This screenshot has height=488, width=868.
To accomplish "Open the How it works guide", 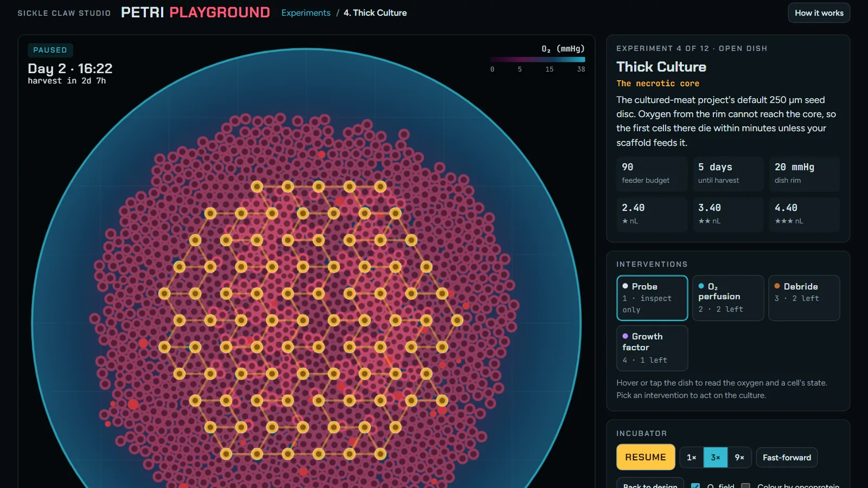I will [819, 13].
